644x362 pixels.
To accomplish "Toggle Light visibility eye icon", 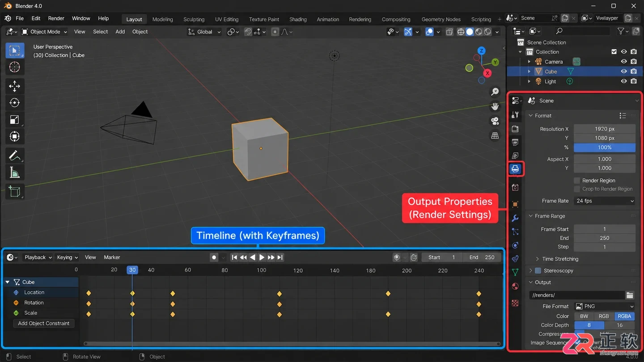I will point(624,81).
